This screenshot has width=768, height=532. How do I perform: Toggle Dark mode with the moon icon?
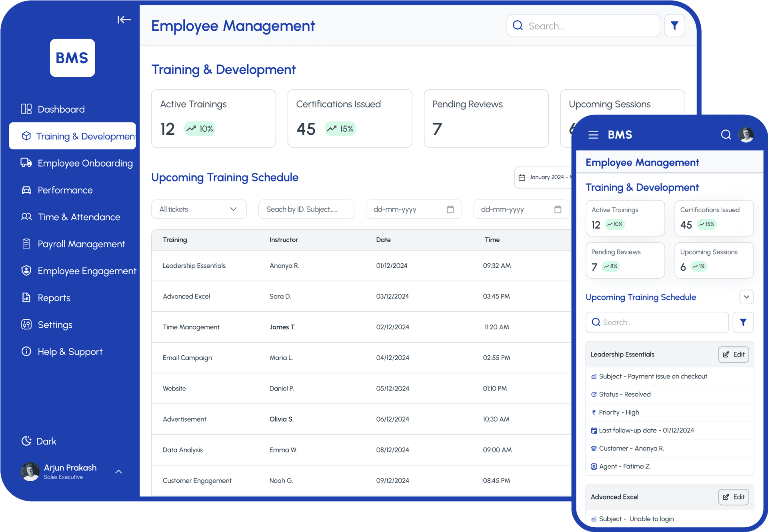click(x=26, y=441)
